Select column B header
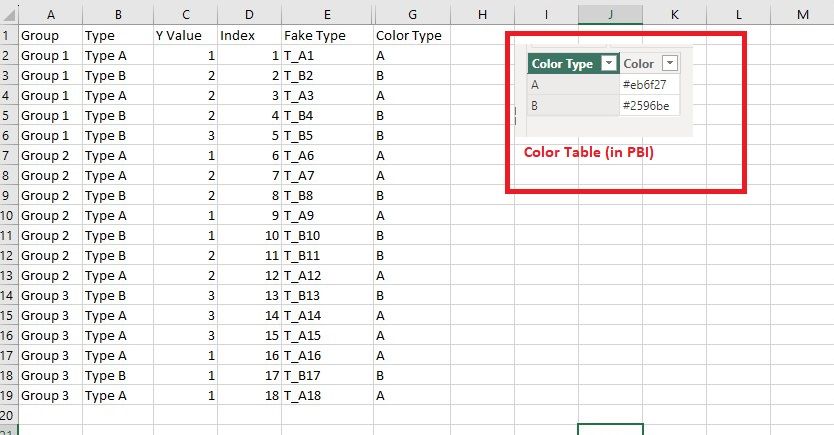Viewport: 834px width, 435px height. [118, 15]
